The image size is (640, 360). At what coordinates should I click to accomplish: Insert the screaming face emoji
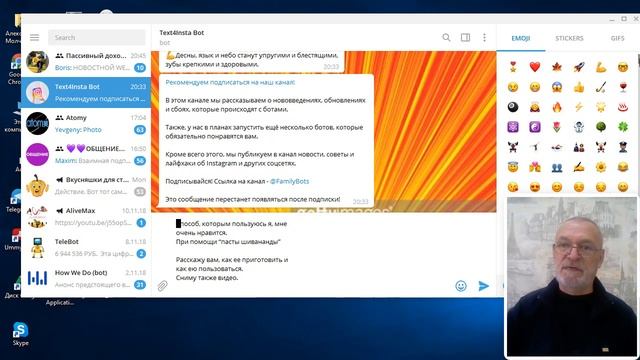tap(557, 87)
